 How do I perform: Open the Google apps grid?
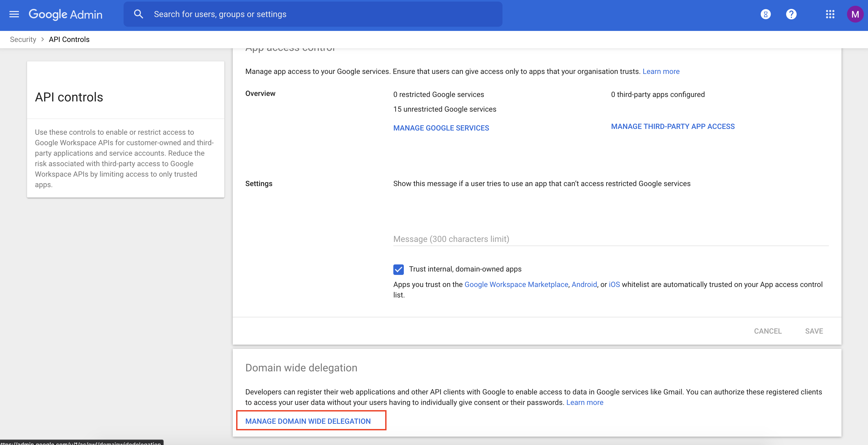(x=830, y=14)
